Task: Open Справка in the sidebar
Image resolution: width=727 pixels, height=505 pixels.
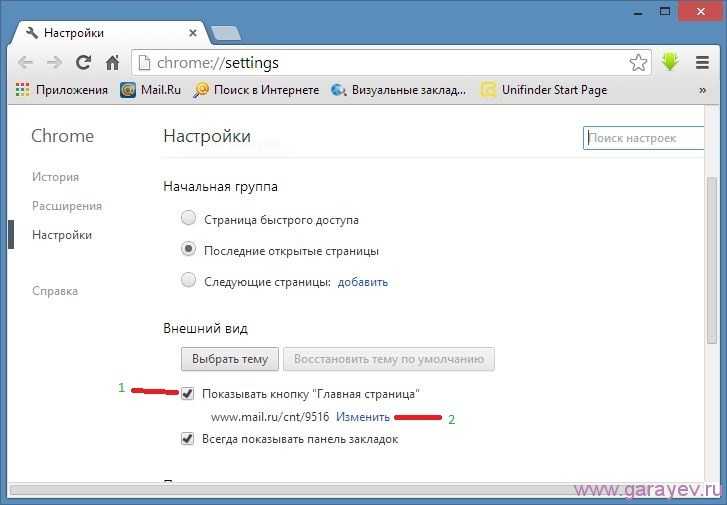Action: pyautogui.click(x=55, y=291)
